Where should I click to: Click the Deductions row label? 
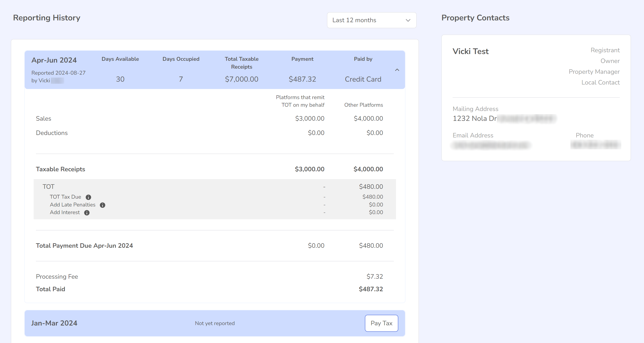[52, 133]
